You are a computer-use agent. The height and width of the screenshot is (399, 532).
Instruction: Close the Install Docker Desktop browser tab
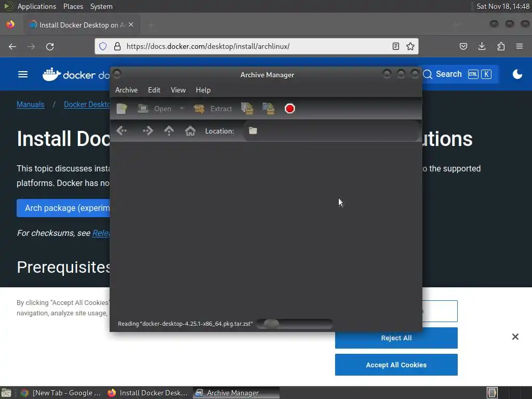click(131, 25)
